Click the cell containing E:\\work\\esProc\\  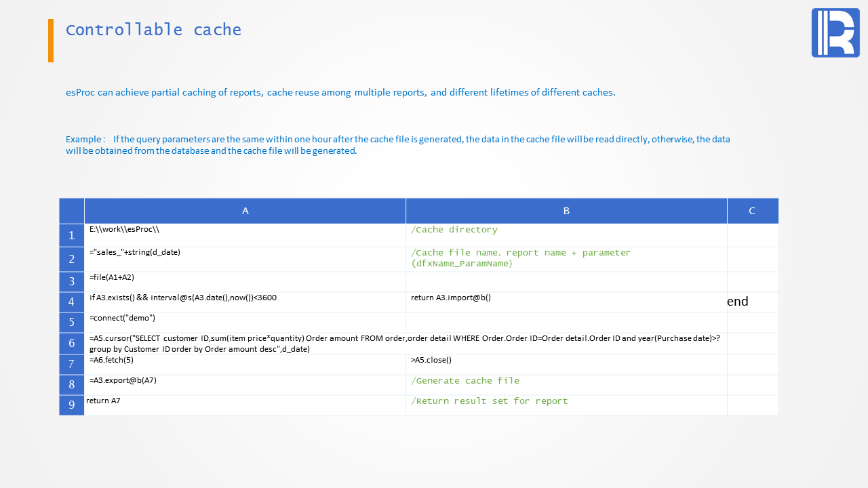click(245, 235)
